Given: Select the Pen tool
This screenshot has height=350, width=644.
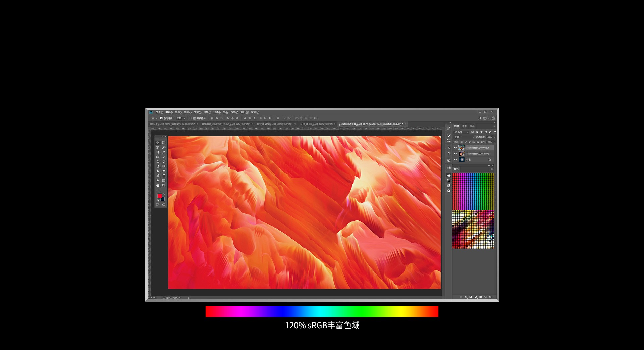Looking at the screenshot, I should click(x=158, y=176).
